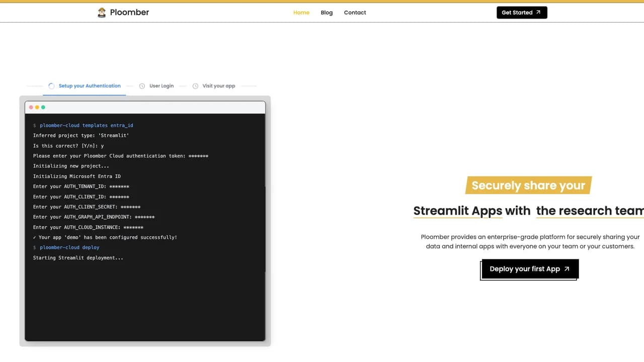Click Deploy your first App button
This screenshot has width=644, height=362.
[x=530, y=269]
